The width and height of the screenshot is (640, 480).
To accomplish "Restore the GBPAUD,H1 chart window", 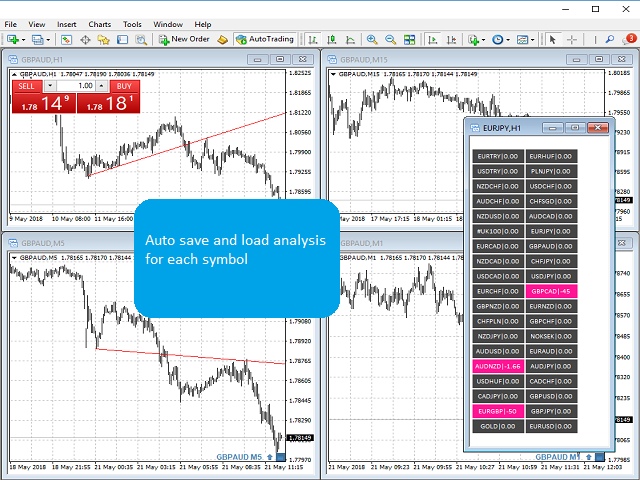I will pos(280,60).
